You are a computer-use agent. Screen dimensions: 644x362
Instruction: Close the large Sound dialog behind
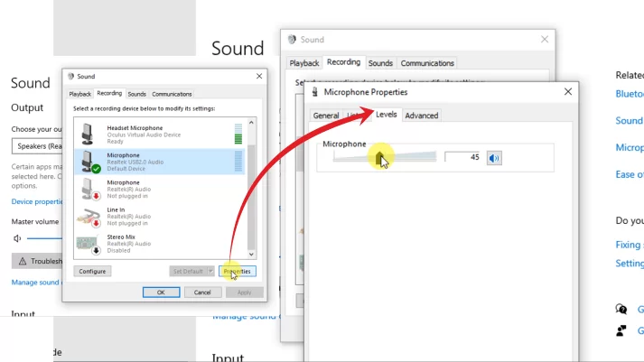545,40
